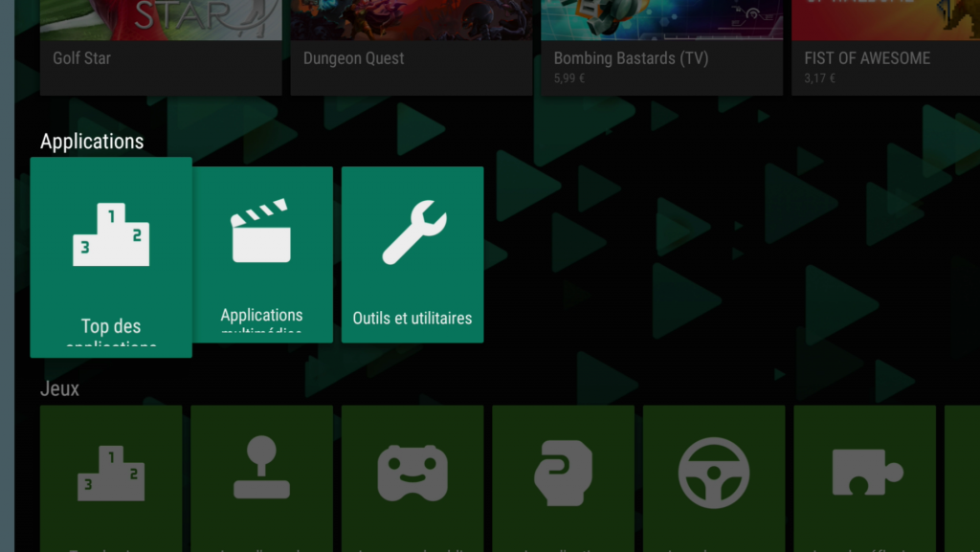Open the Top des applications podium tile
This screenshot has width=980, height=552.
(111, 257)
